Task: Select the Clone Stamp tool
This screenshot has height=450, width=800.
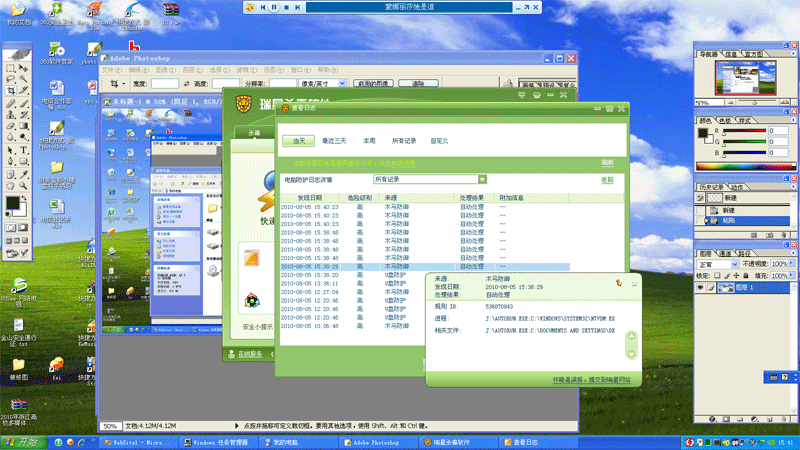Action: 10,115
